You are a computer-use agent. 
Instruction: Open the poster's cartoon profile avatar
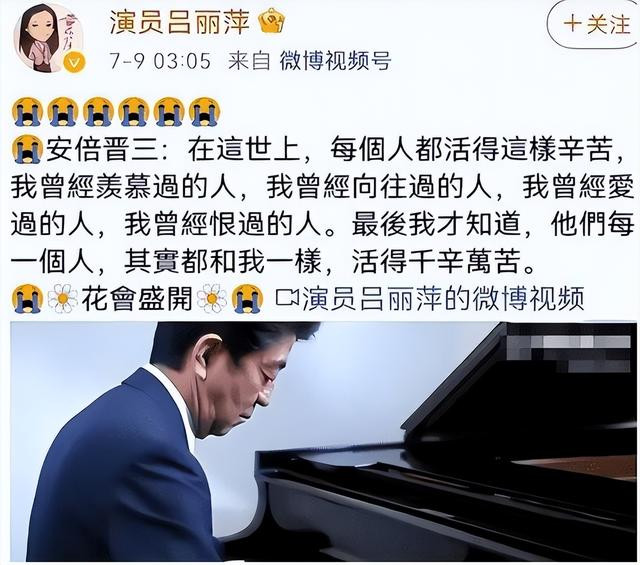(x=49, y=38)
